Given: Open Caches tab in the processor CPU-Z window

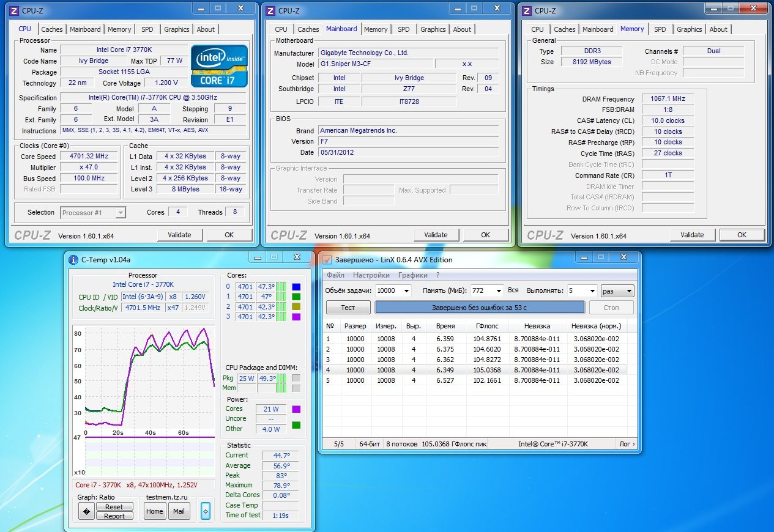Looking at the screenshot, I should [52, 29].
